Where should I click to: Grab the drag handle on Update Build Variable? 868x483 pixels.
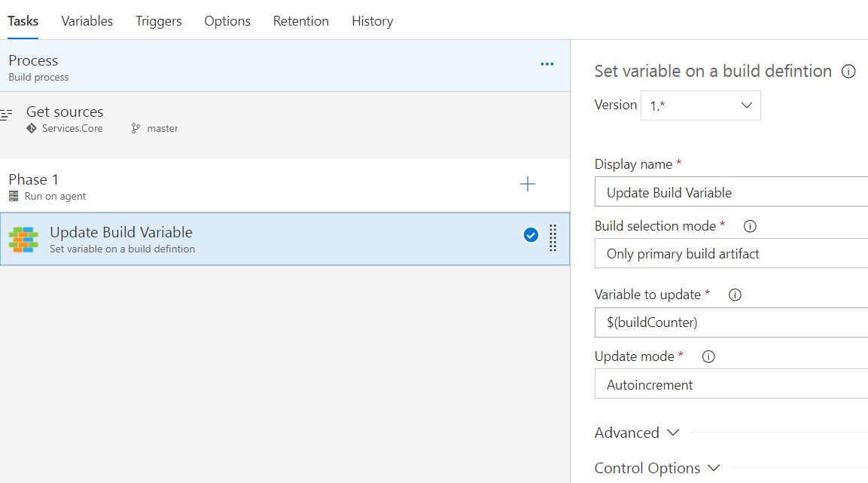click(553, 238)
